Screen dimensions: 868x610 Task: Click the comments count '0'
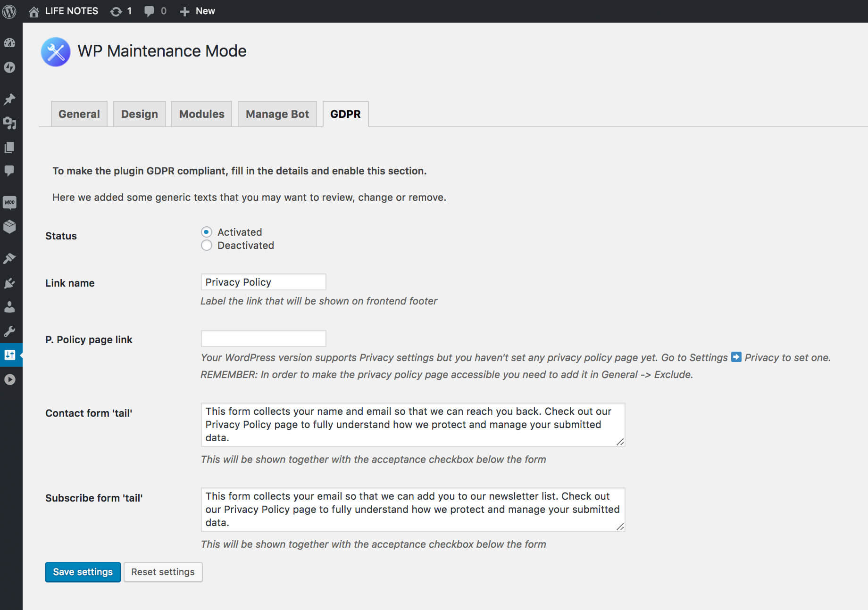[x=164, y=11]
